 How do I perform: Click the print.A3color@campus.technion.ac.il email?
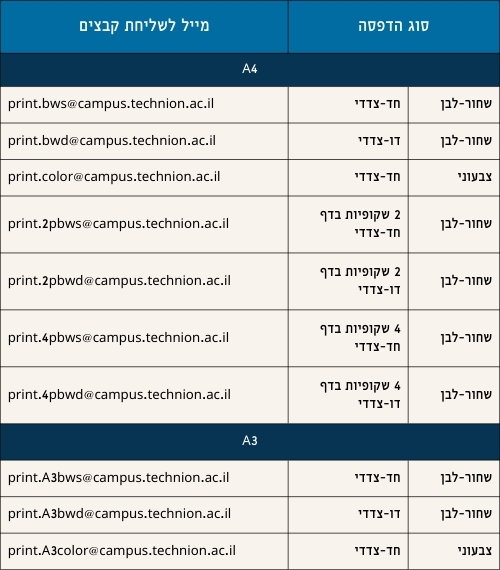[x=122, y=551]
